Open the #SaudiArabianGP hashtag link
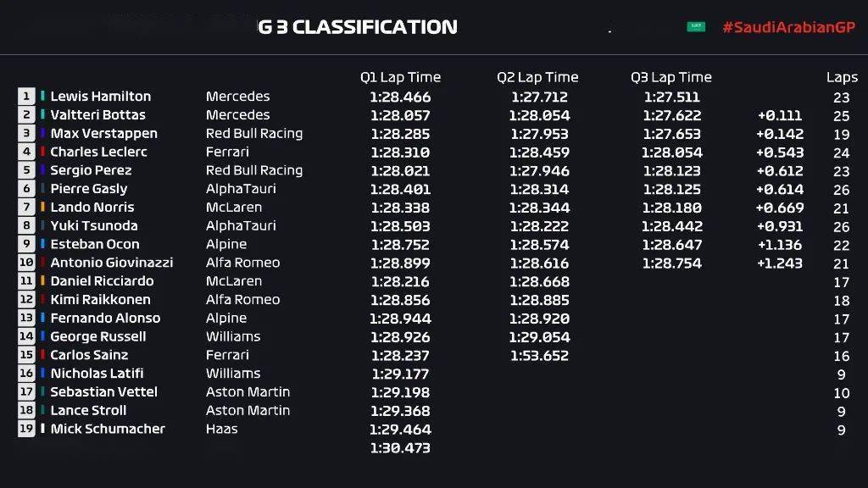868x488 pixels. 789,27
